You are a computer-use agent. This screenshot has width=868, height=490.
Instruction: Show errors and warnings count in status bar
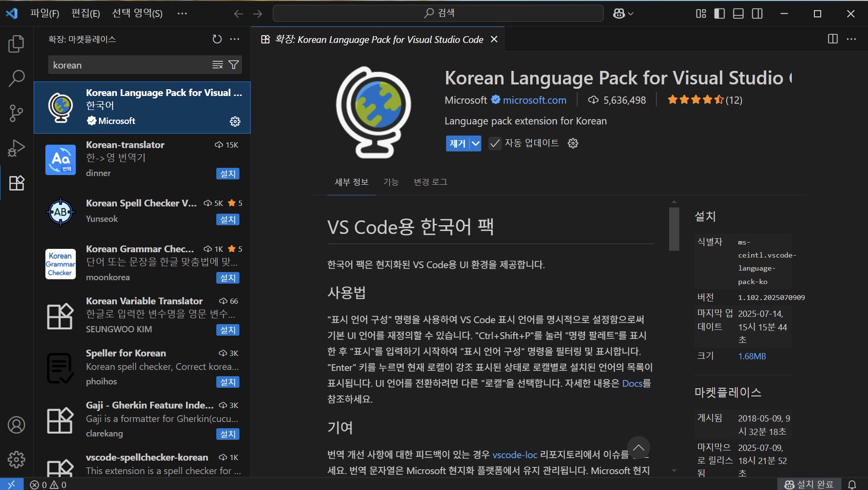(48, 484)
